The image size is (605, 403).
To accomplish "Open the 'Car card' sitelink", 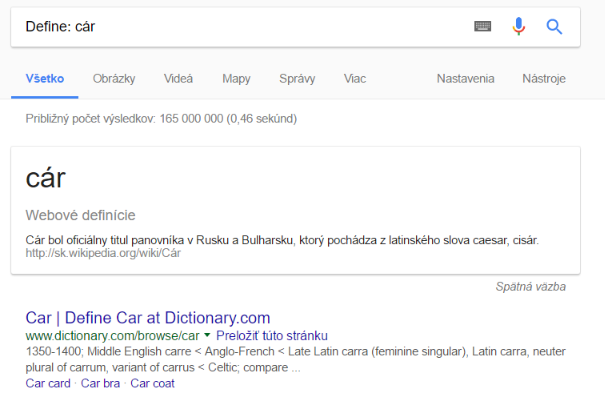I will (x=48, y=383).
